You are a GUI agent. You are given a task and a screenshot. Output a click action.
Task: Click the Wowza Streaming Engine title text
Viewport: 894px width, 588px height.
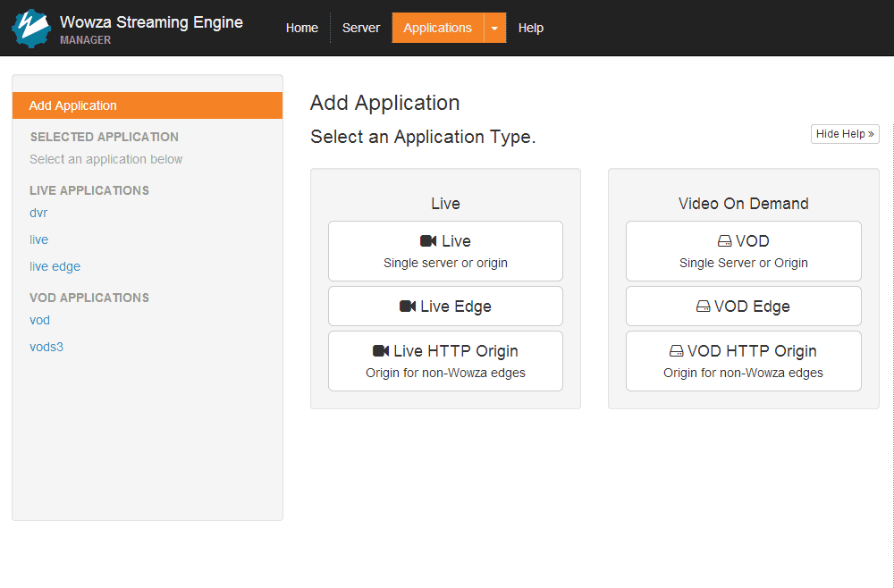coord(152,22)
